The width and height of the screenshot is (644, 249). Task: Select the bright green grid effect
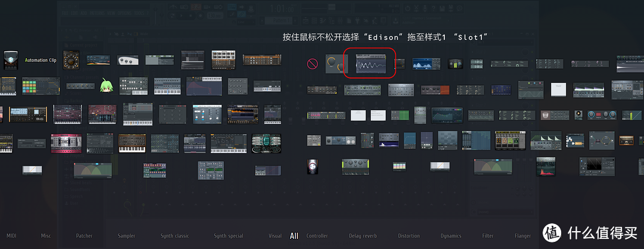point(400,116)
